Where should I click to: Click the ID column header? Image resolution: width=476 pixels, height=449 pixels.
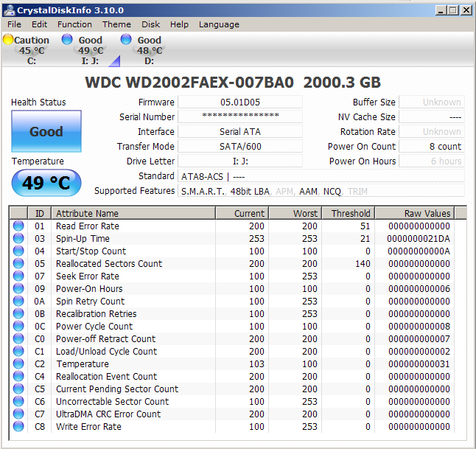[40, 213]
